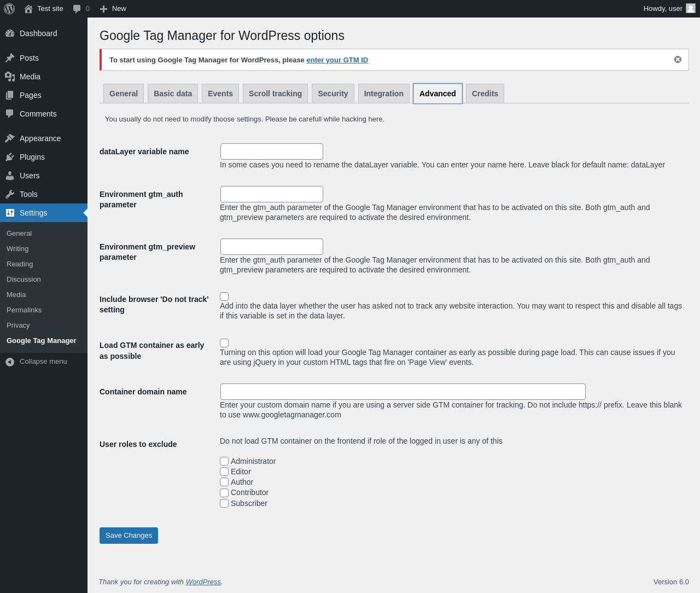Image resolution: width=700 pixels, height=593 pixels.
Task: Click the Posts pushpin icon
Action: coord(10,58)
